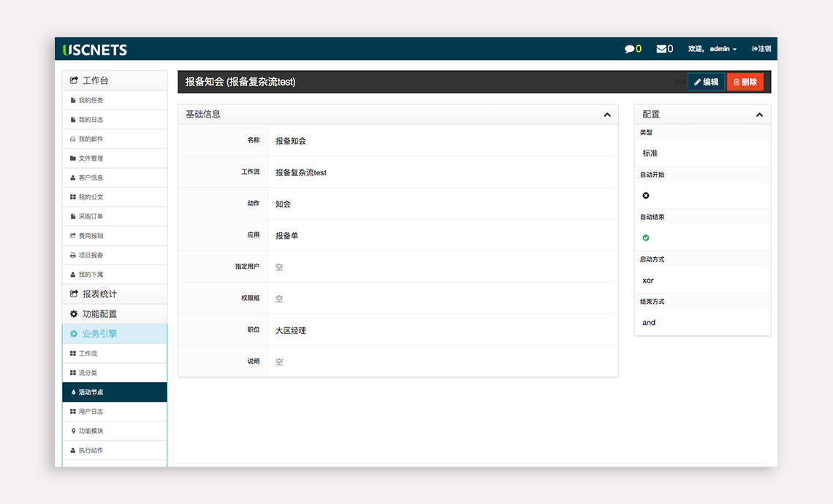Click the red 删除 delete button

(x=745, y=82)
